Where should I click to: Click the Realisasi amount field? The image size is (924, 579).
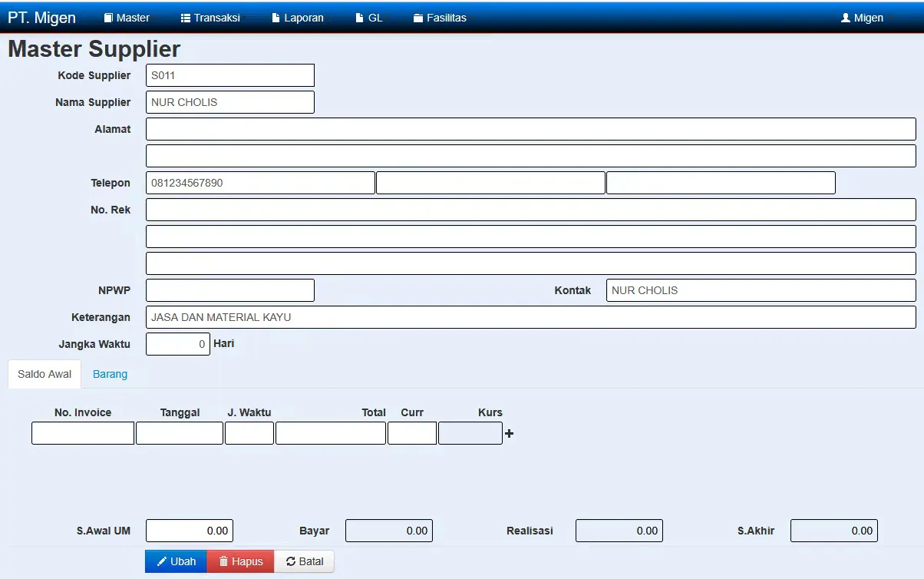coord(619,531)
